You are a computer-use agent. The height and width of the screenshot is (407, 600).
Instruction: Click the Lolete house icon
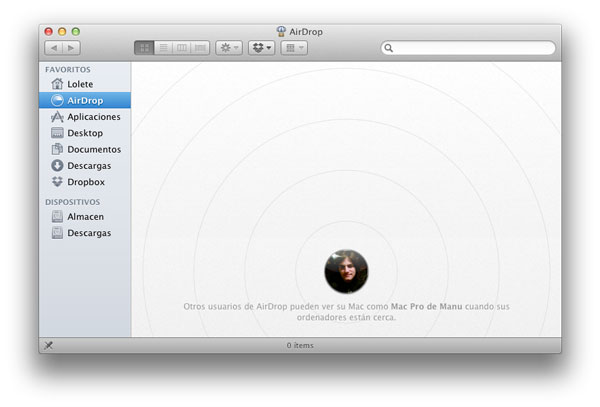pyautogui.click(x=57, y=84)
